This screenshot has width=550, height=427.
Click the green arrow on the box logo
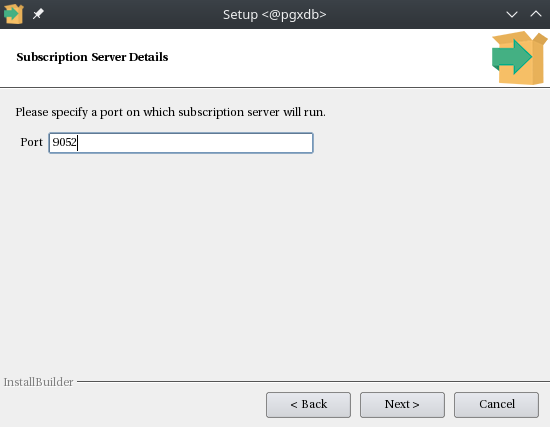(x=511, y=57)
